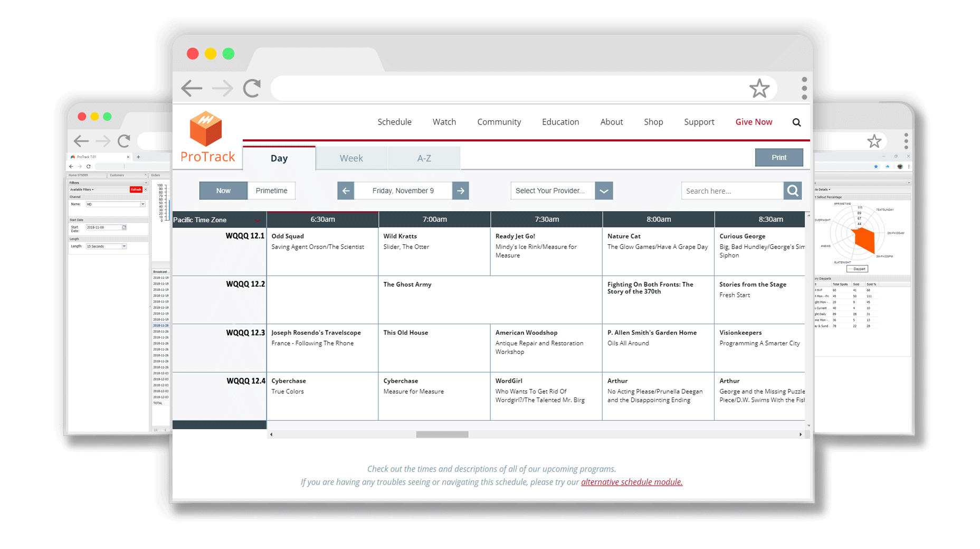The width and height of the screenshot is (980, 549).
Task: Click reload icon in left background window
Action: coord(124,141)
